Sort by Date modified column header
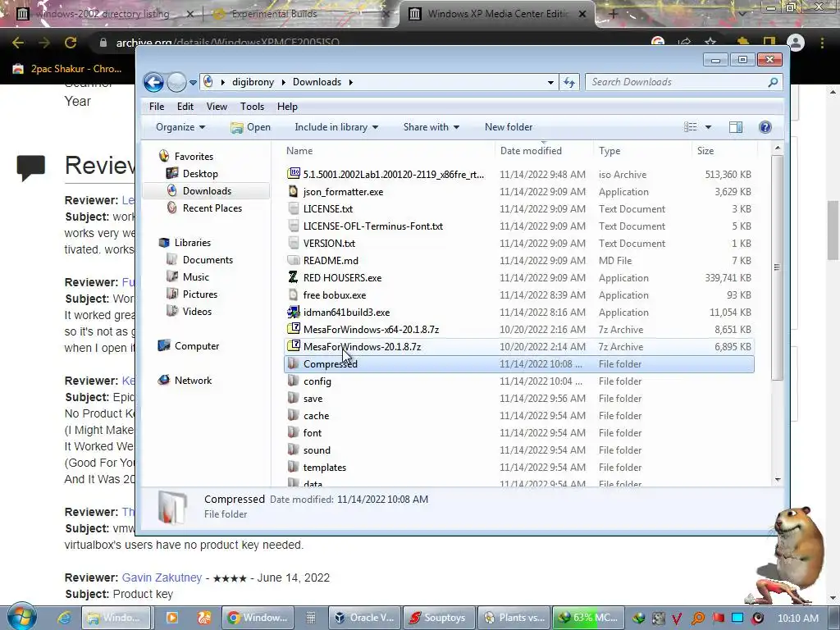 (x=531, y=151)
